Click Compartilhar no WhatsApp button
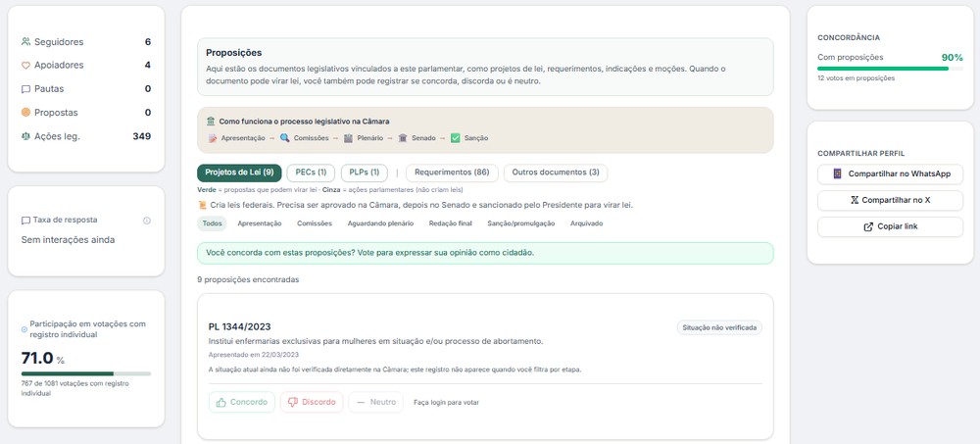The width and height of the screenshot is (980, 444). pos(890,173)
